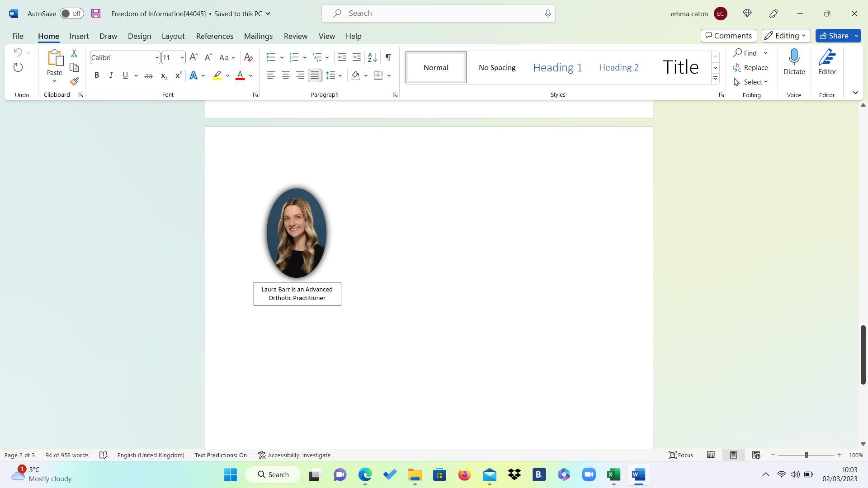Open the Insert ribbon tab
This screenshot has width=868, height=488.
coord(79,36)
